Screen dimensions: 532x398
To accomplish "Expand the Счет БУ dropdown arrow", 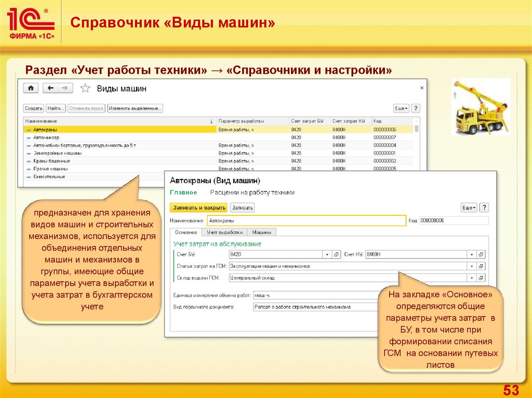I will (327, 254).
